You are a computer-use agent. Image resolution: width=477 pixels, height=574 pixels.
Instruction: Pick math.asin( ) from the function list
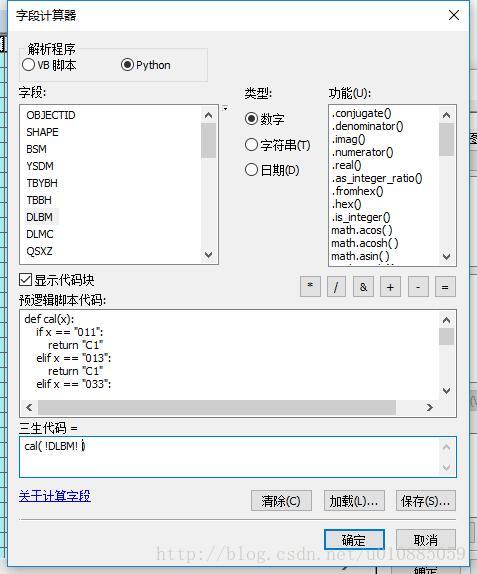360,256
